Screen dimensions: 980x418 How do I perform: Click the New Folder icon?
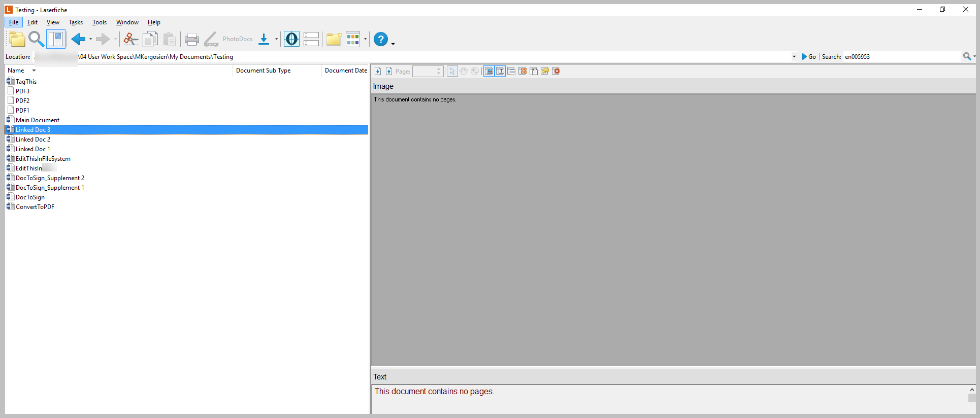click(334, 39)
